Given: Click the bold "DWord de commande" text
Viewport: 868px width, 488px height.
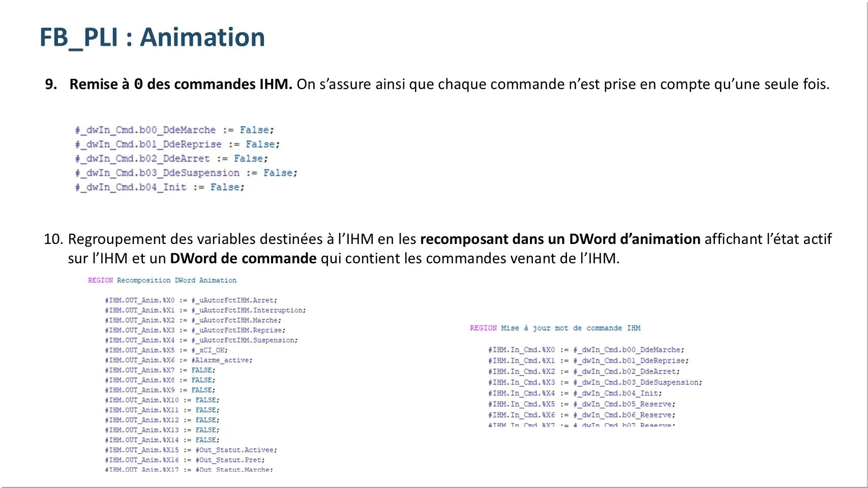Looking at the screenshot, I should 243,258.
